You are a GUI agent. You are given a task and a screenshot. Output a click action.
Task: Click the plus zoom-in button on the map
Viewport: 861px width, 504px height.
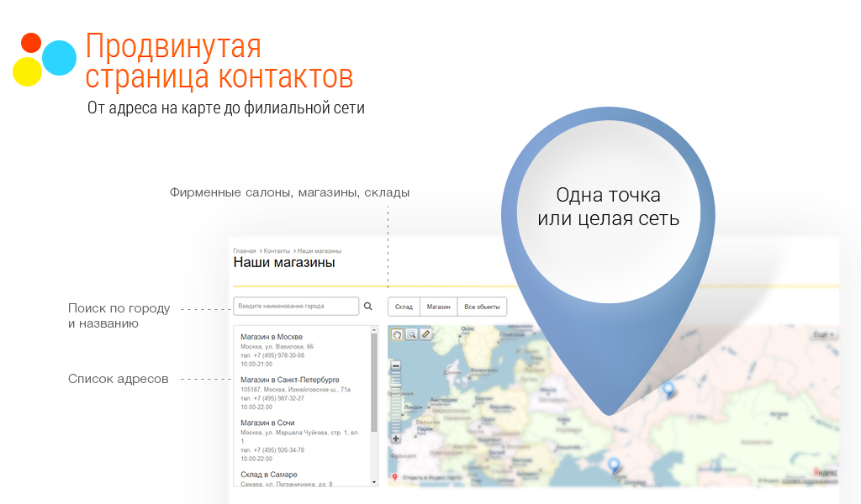pyautogui.click(x=395, y=438)
